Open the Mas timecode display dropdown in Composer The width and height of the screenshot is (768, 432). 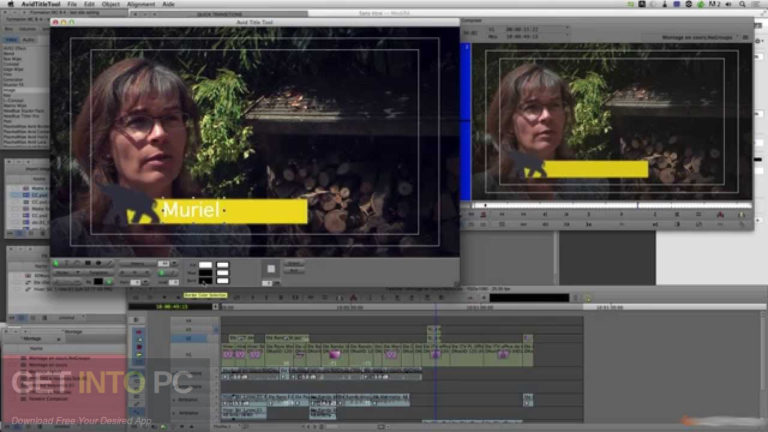pyautogui.click(x=567, y=34)
